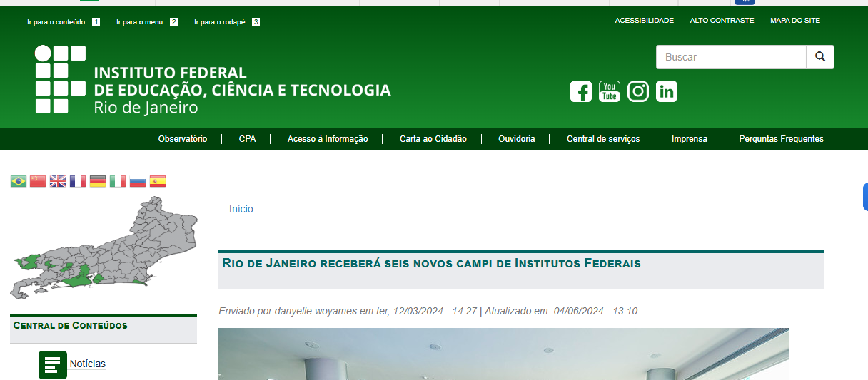The height and width of the screenshot is (380, 868).
Task: Open Central de serviços menu
Action: tap(603, 139)
